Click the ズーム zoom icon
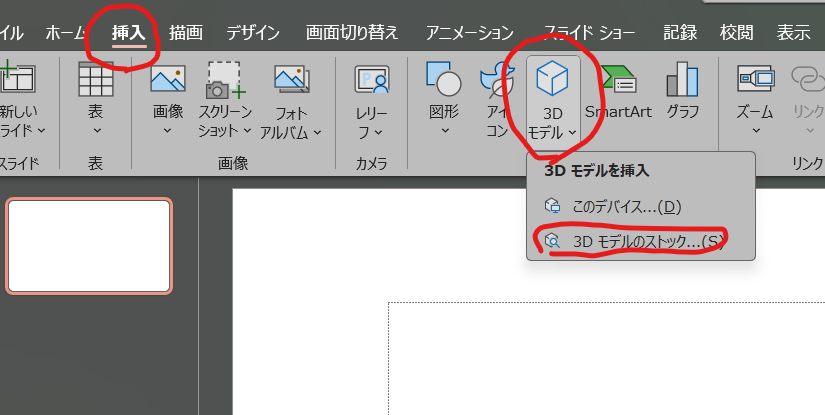 tap(756, 79)
